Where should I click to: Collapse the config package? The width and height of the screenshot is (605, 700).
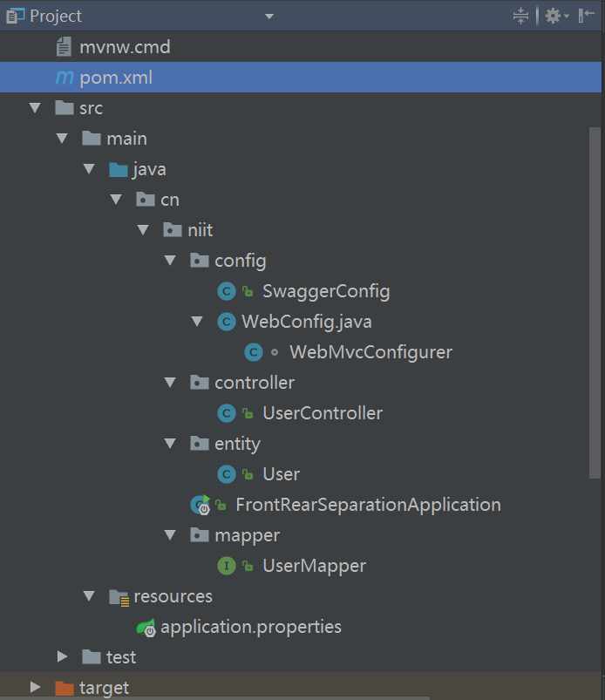point(170,261)
